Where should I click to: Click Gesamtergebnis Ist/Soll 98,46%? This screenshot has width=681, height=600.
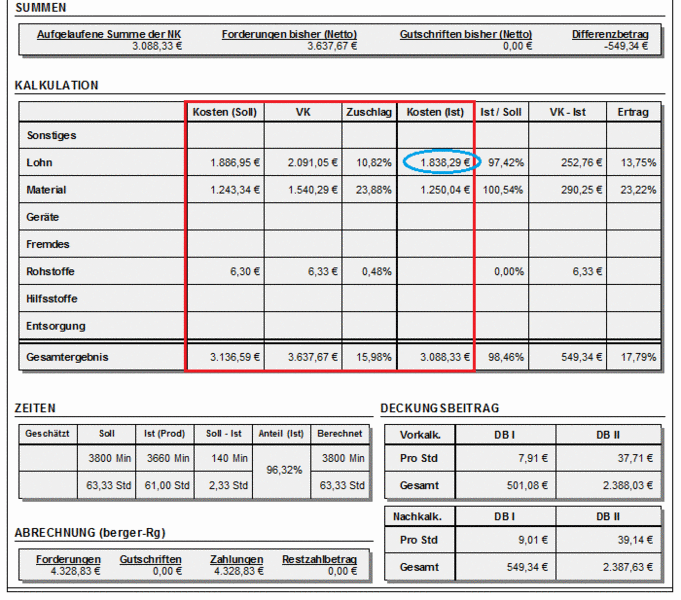[506, 357]
